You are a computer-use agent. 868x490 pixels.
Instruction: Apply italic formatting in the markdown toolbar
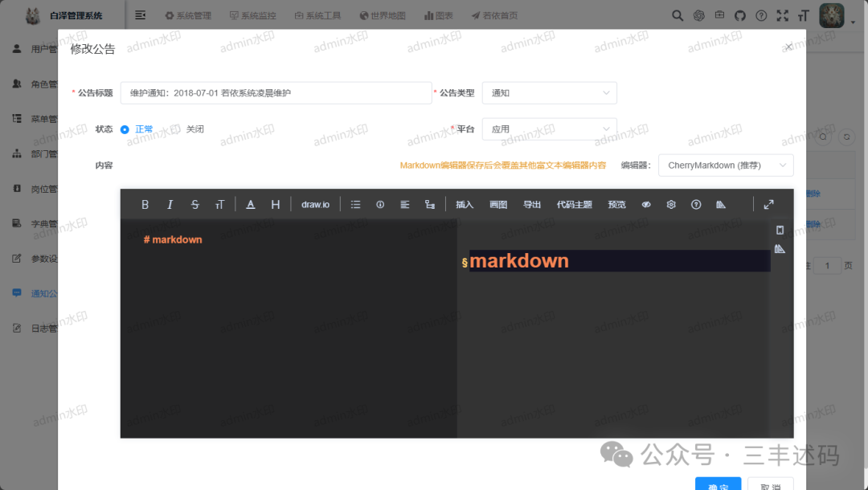pyautogui.click(x=170, y=205)
